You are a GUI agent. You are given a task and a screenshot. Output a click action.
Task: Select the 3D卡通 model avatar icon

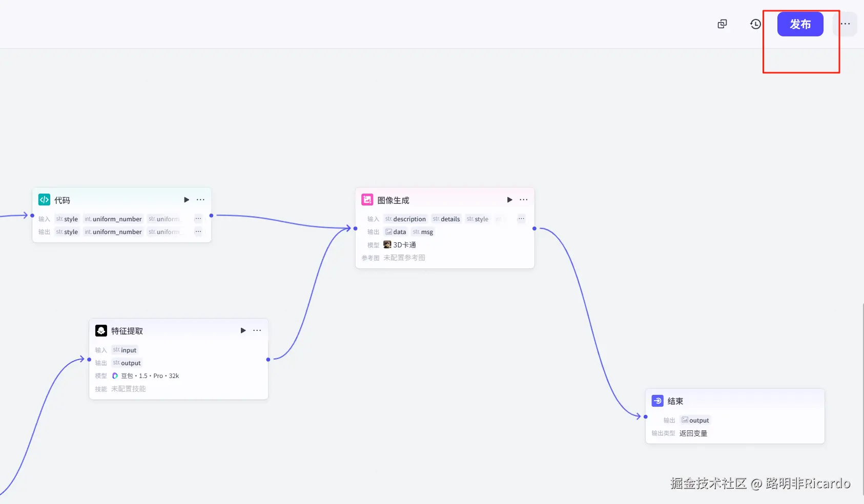click(387, 245)
